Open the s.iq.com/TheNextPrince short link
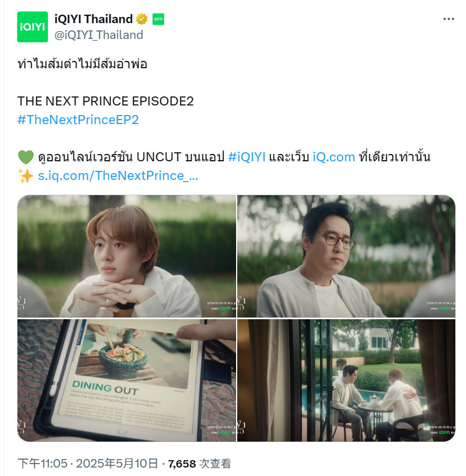Screen dimensions: 466x476 (x=118, y=175)
